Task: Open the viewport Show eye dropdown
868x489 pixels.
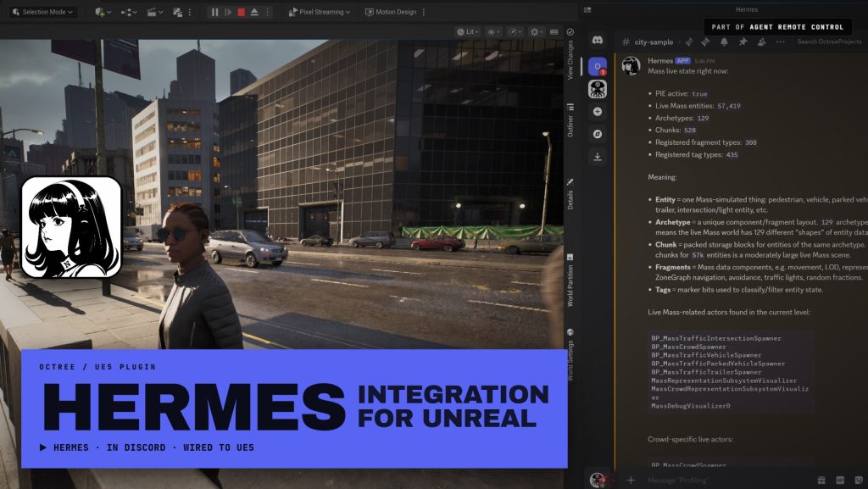Action: (493, 32)
